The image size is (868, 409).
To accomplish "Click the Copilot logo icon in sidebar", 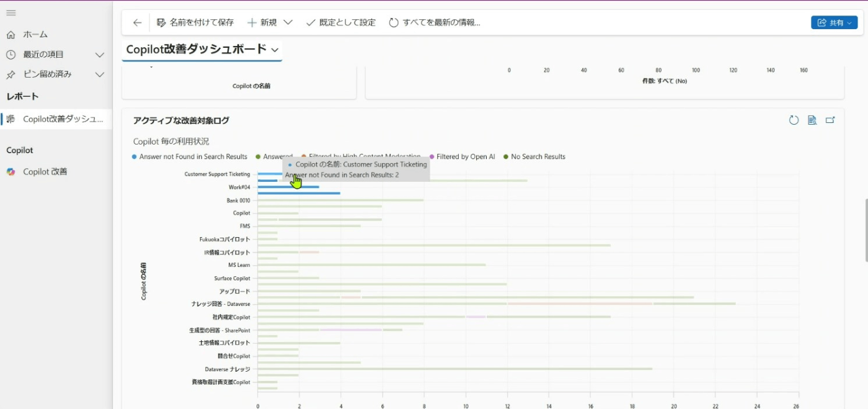I will [11, 172].
